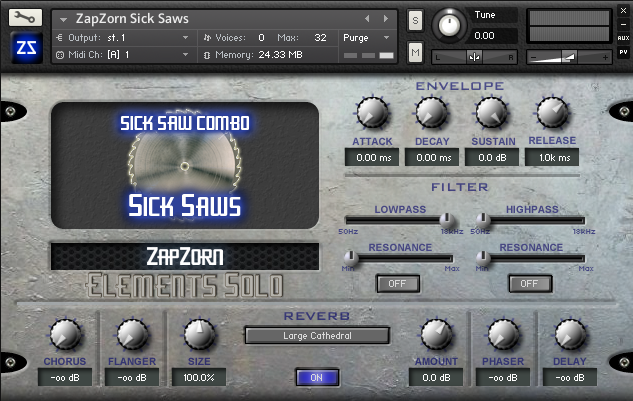Remove the instrument with X button
The height and width of the screenshot is (401, 633).
623,11
